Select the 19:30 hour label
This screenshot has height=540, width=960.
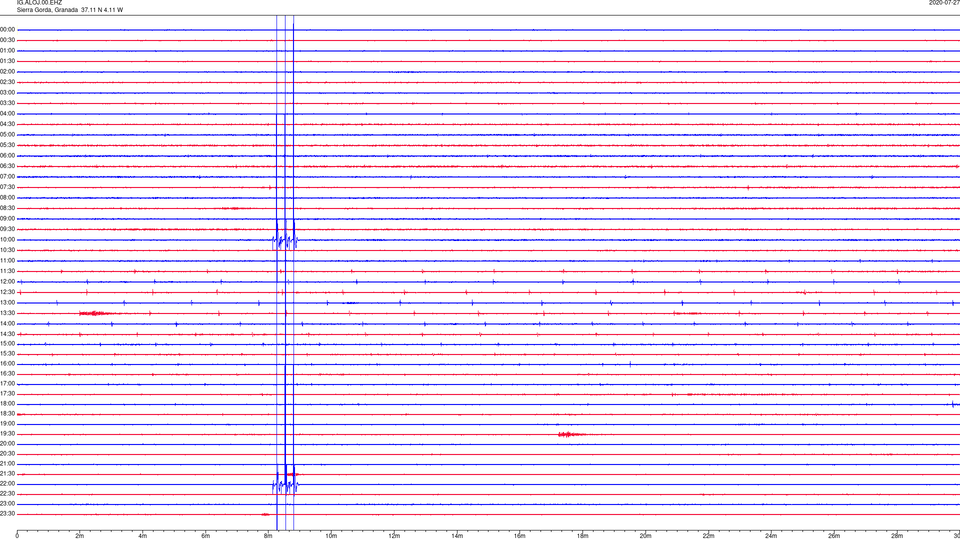[7, 434]
